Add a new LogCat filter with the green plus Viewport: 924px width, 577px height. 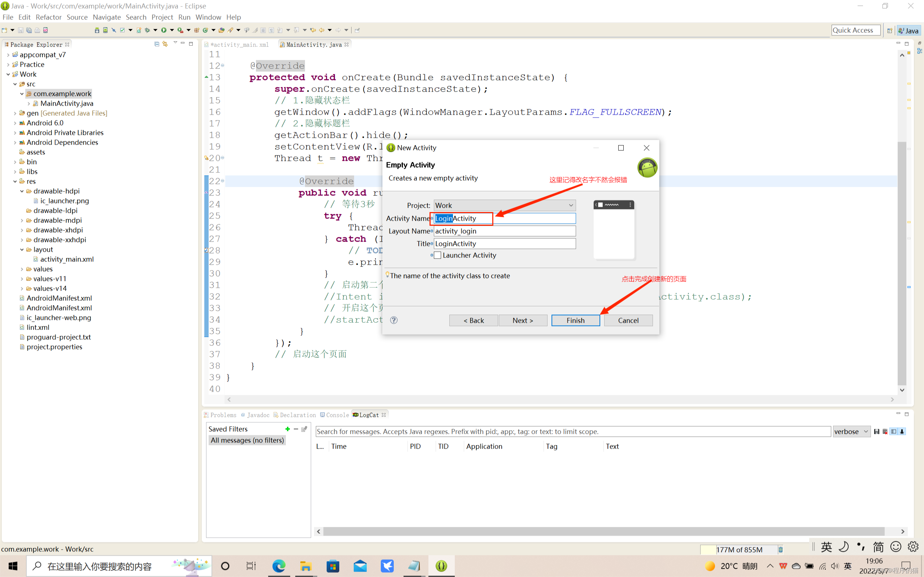[x=288, y=429]
